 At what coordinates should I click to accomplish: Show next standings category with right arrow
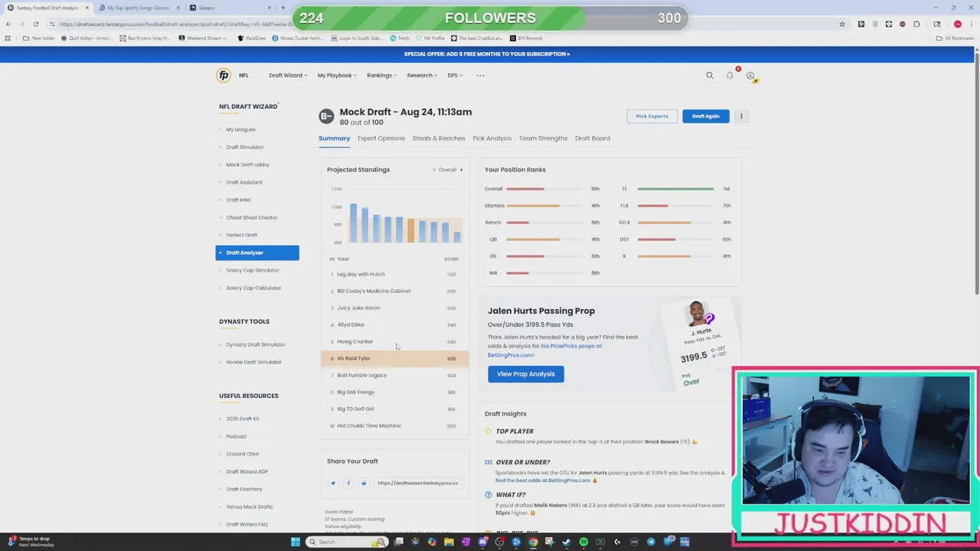pos(461,170)
